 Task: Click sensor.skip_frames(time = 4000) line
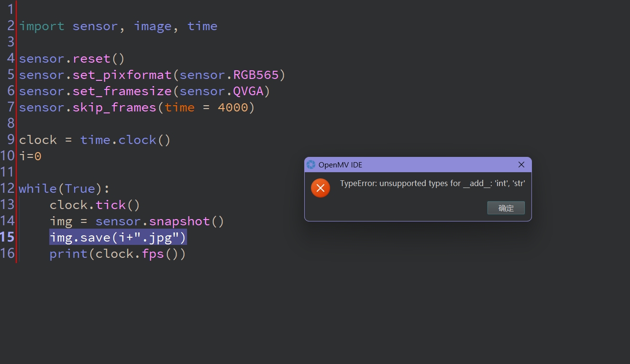coord(137,108)
